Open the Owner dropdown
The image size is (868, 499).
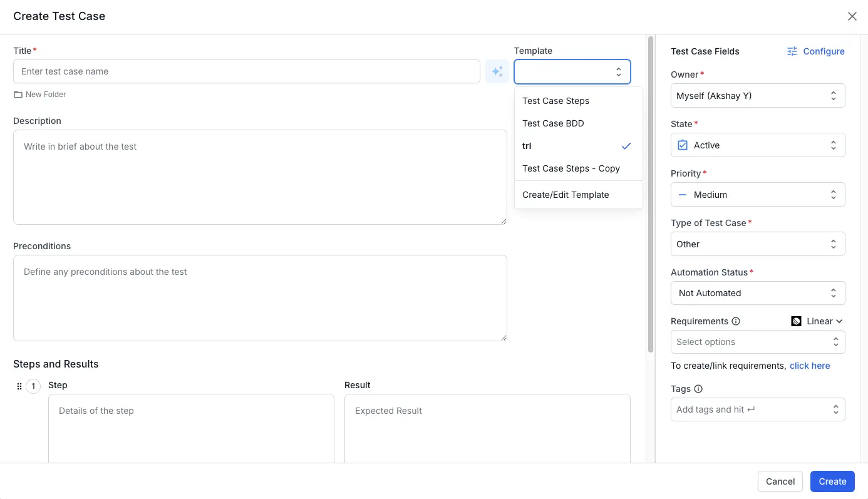pyautogui.click(x=757, y=96)
